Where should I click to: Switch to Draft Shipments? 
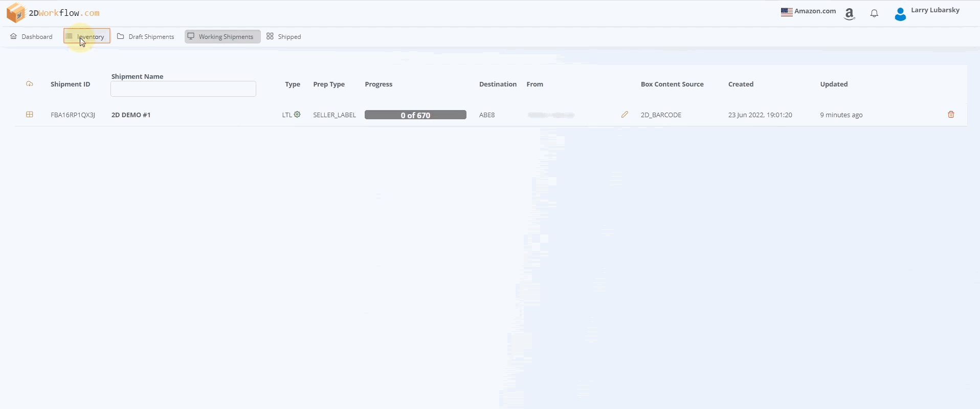point(146,36)
